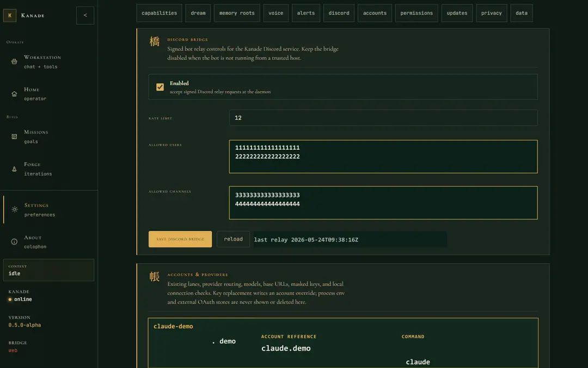
Task: Open the permissions tab
Action: pos(416,13)
